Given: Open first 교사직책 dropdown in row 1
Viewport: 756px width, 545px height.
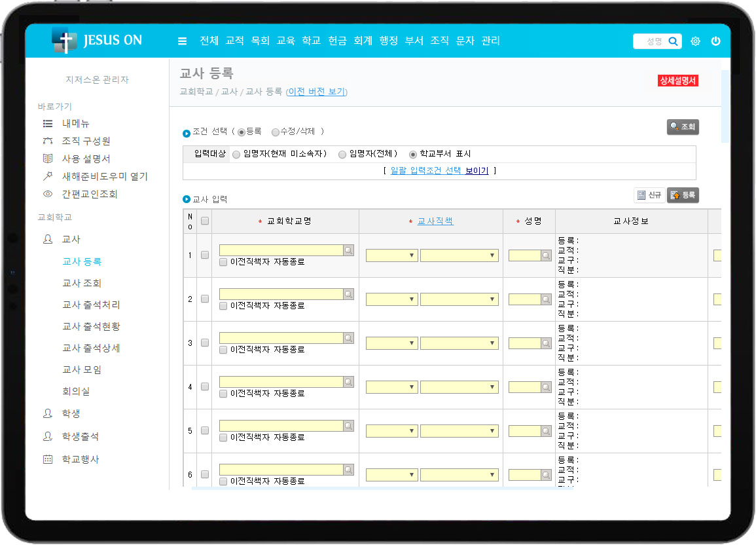Looking at the screenshot, I should (x=391, y=255).
